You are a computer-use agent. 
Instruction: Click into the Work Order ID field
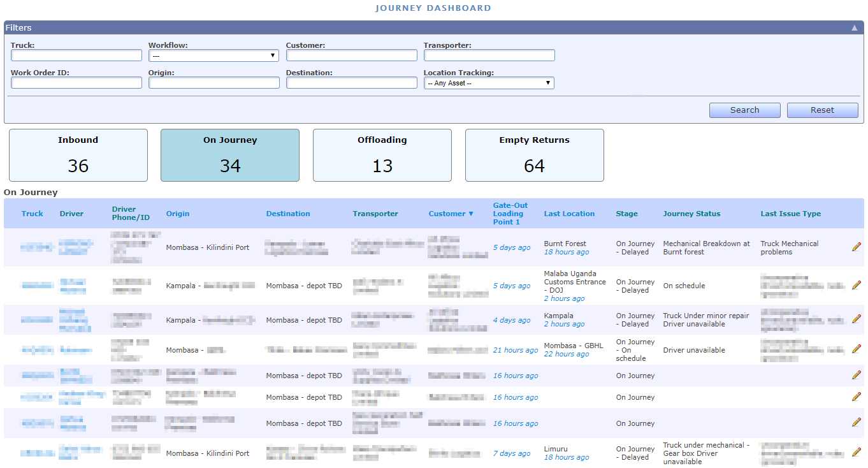tap(76, 82)
